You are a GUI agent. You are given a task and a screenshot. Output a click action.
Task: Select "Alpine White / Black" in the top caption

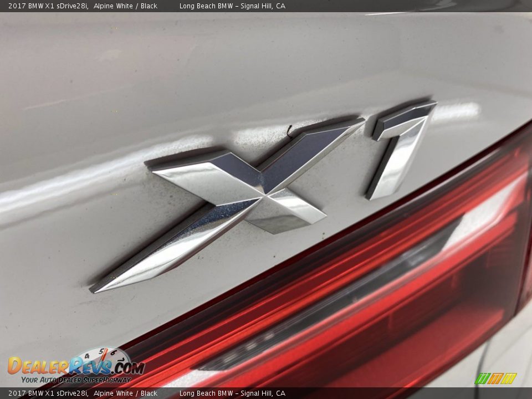pyautogui.click(x=126, y=6)
